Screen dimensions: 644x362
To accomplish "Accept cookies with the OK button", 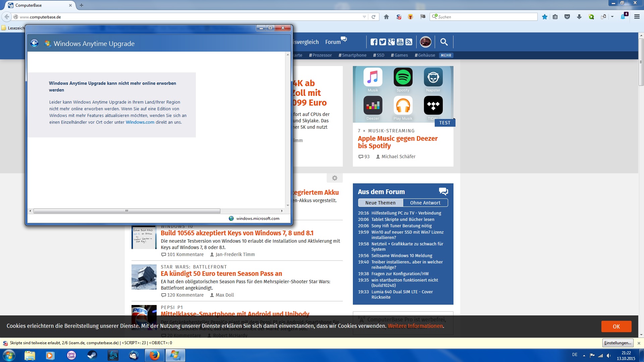I will tap(616, 326).
